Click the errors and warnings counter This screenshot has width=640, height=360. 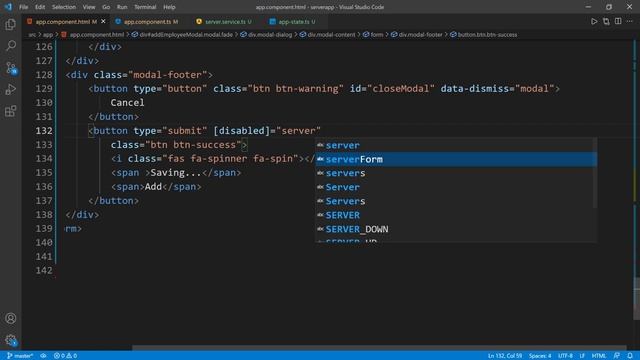pyautogui.click(x=65, y=356)
